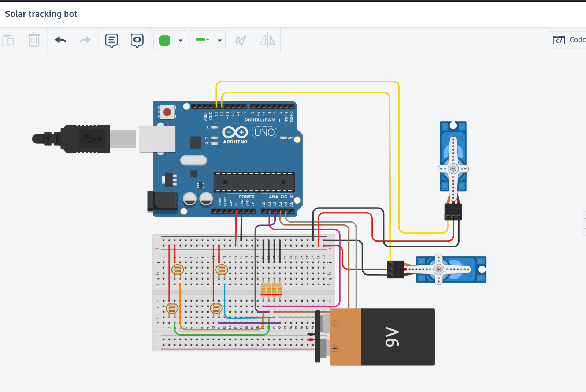Click the project title Solar tracking bot
The image size is (586, 392).
pos(41,14)
